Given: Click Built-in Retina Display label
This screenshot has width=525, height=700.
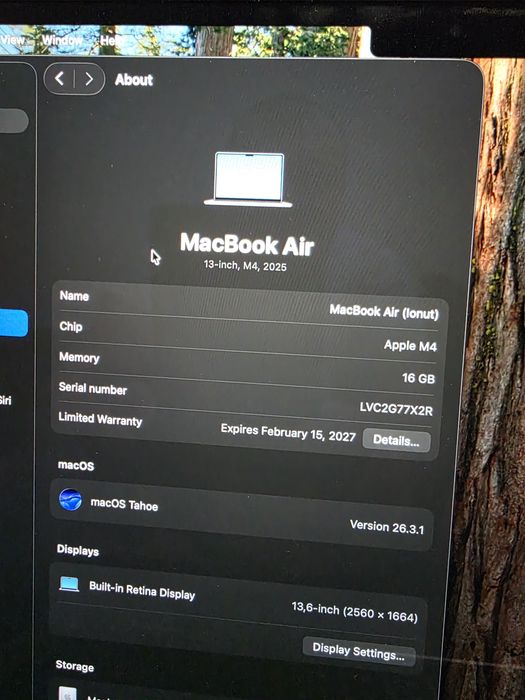Looking at the screenshot, I should point(142,590).
